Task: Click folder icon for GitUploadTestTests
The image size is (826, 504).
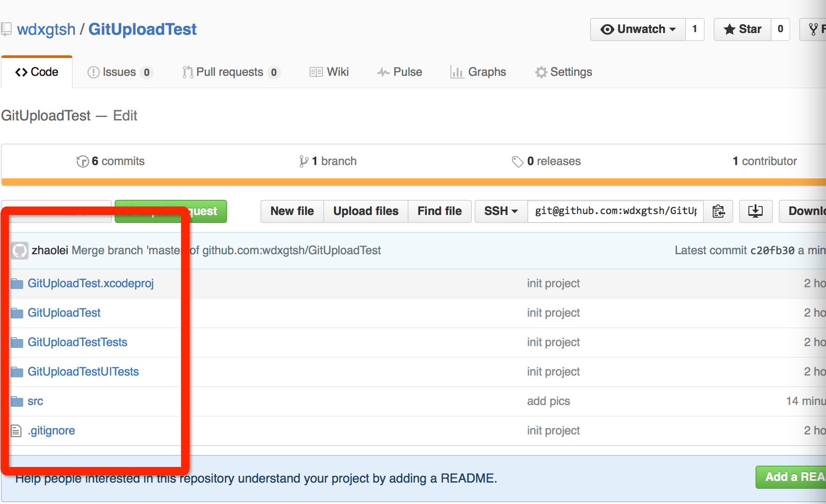Action: pos(17,343)
